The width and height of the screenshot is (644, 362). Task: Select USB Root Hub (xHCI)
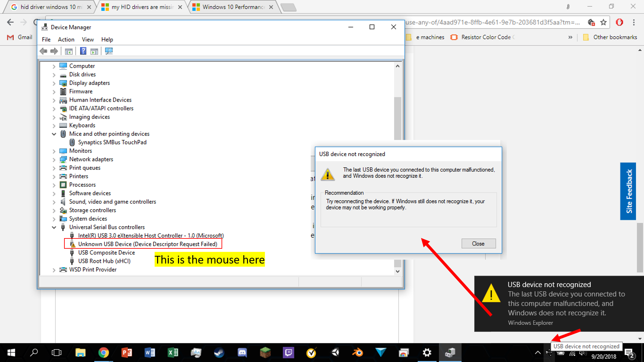104,261
